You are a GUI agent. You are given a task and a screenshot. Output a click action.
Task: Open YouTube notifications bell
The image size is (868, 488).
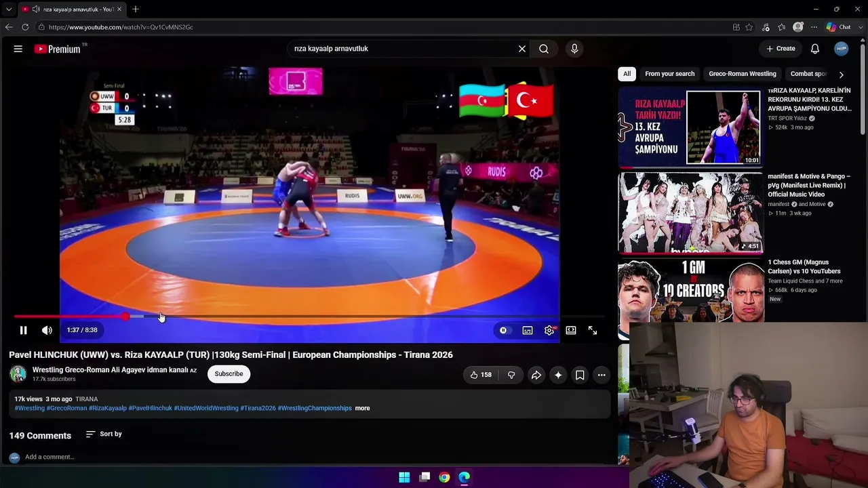tap(815, 49)
